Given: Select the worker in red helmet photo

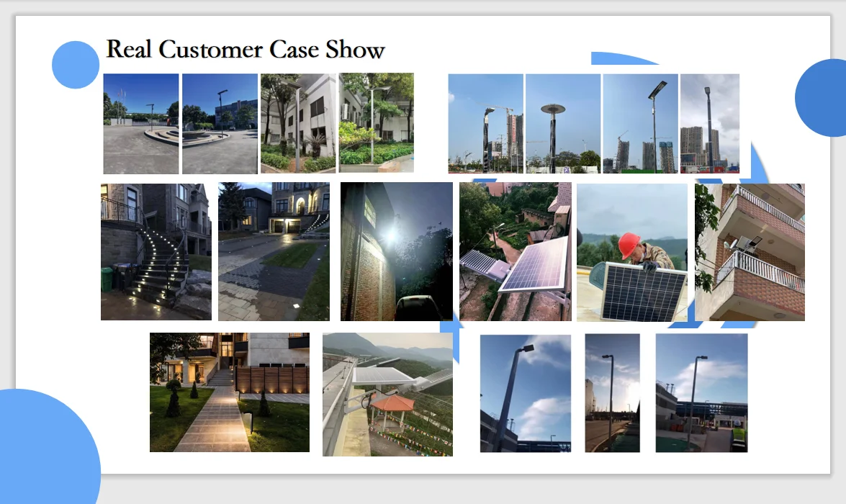Looking at the screenshot, I should click(x=632, y=253).
